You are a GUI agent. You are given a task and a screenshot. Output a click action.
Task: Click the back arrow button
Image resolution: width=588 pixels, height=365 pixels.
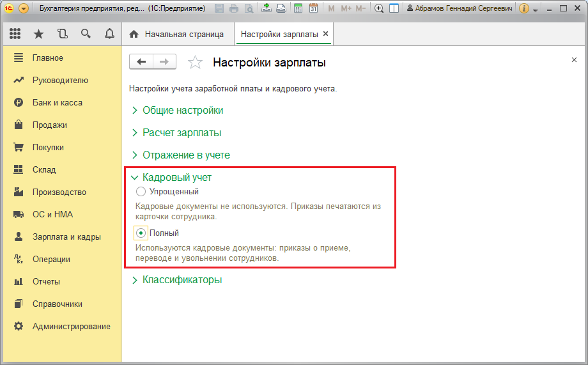pyautogui.click(x=141, y=61)
